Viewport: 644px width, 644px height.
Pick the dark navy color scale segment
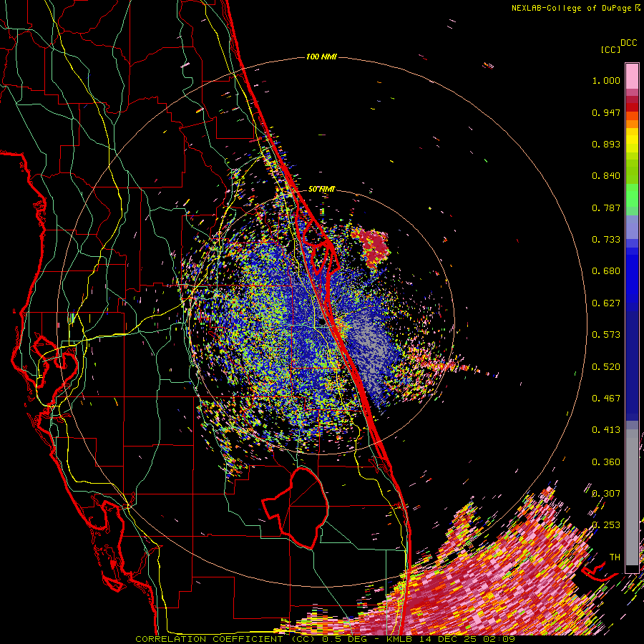pos(632,366)
